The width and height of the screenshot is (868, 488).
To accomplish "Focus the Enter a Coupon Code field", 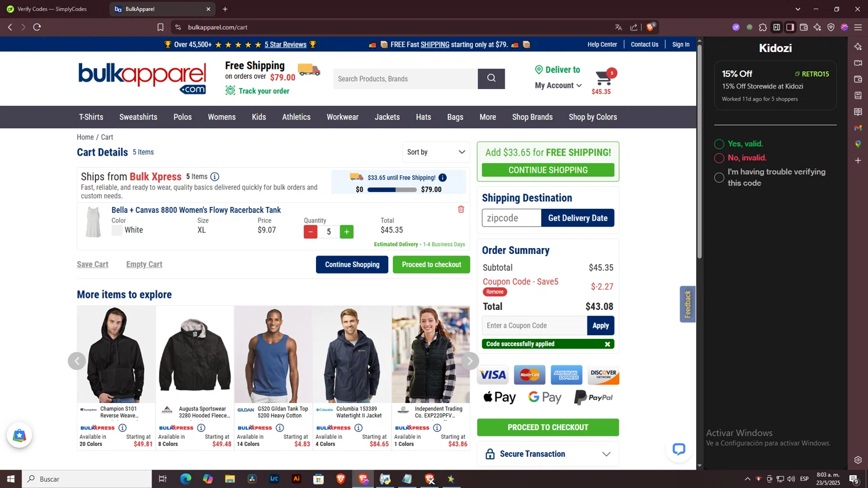I will (535, 326).
